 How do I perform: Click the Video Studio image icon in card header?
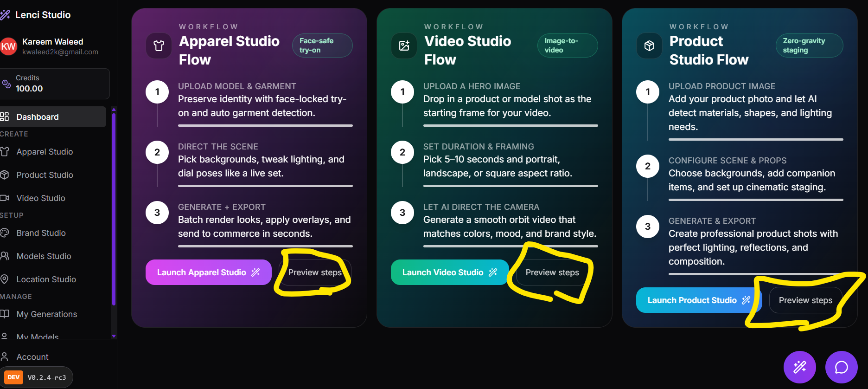click(404, 45)
